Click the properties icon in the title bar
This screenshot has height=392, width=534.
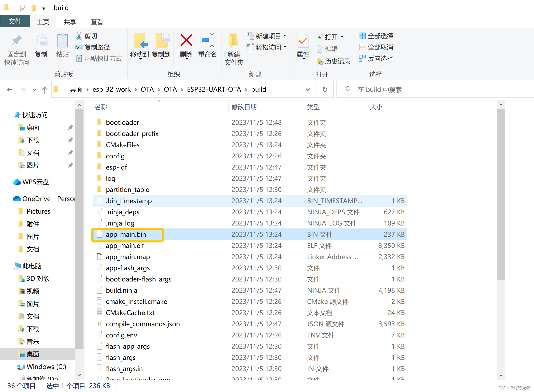(23, 8)
